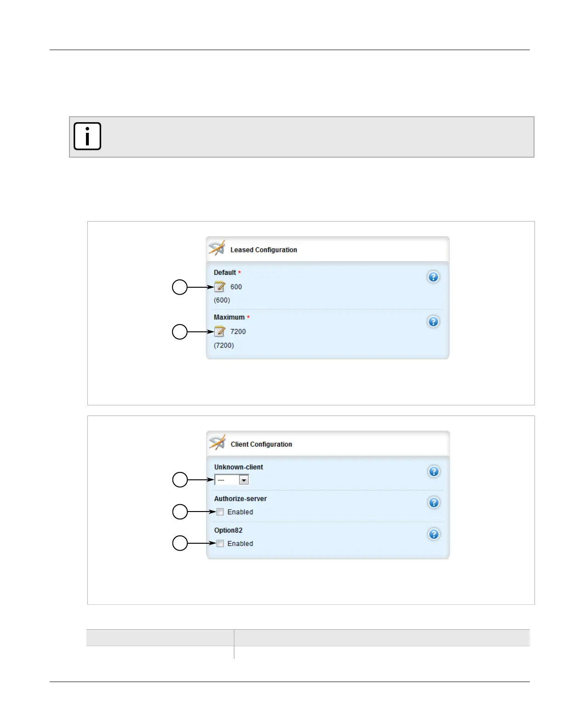Click the Default lease value 600
563x728 pixels.
pyautogui.click(x=236, y=287)
